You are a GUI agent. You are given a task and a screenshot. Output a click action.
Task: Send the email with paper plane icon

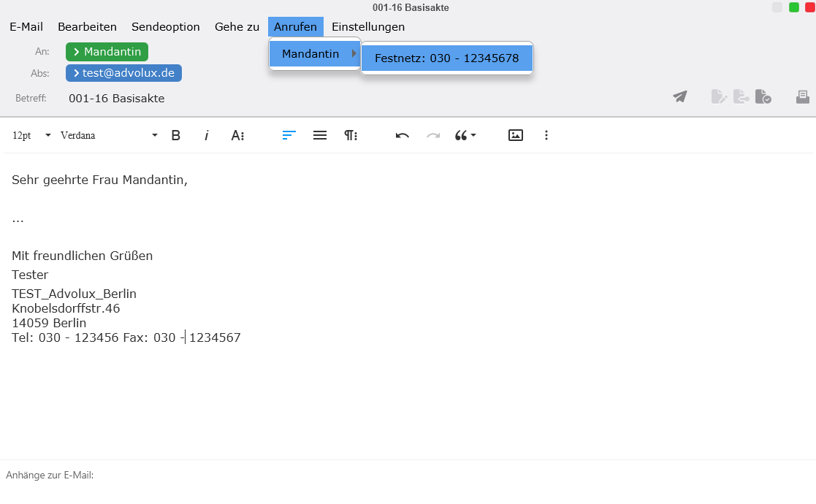[x=680, y=96]
